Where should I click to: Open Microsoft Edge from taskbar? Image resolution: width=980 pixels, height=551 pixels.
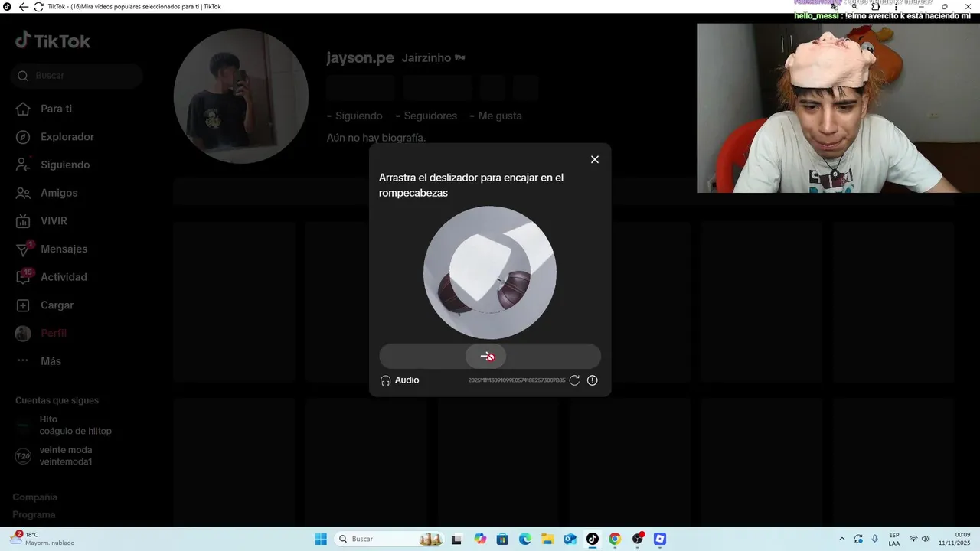[524, 539]
